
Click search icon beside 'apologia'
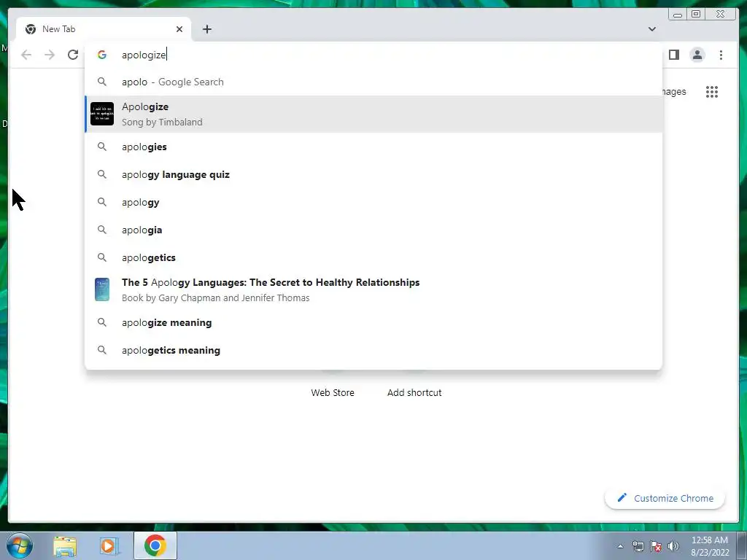point(102,230)
